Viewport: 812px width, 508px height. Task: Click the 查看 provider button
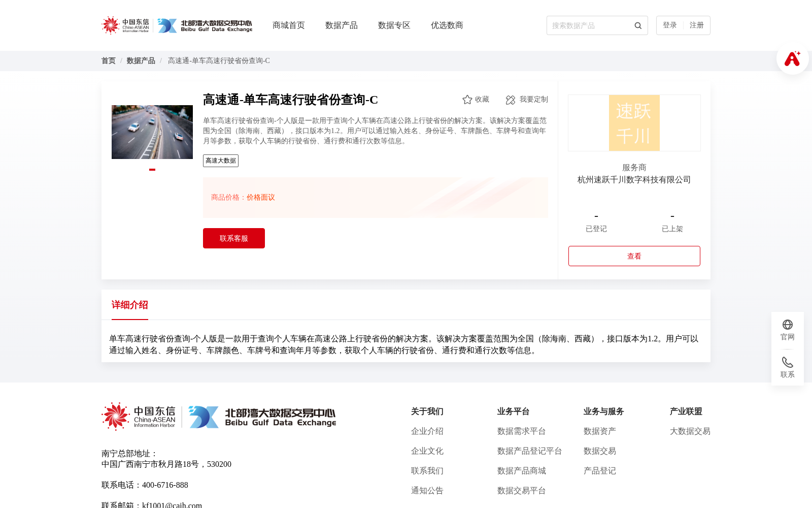pyautogui.click(x=634, y=256)
